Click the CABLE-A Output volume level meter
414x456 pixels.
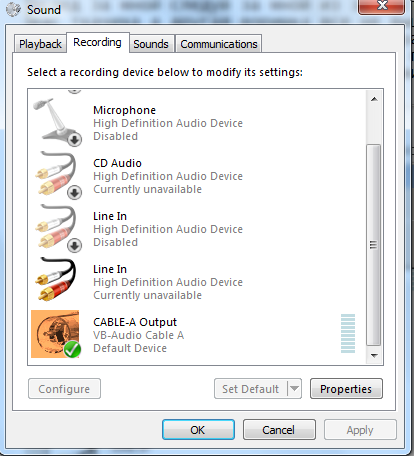(x=348, y=333)
